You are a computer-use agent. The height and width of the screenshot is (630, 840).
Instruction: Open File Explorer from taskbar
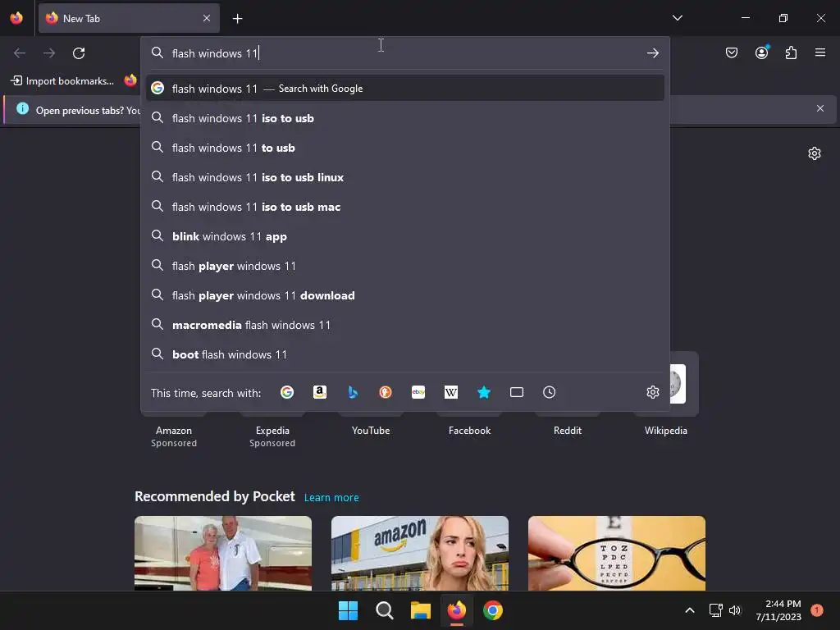click(421, 610)
